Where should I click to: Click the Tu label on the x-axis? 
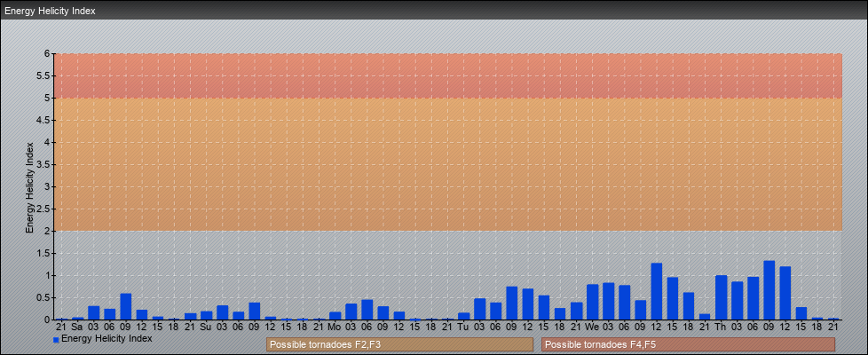click(463, 327)
